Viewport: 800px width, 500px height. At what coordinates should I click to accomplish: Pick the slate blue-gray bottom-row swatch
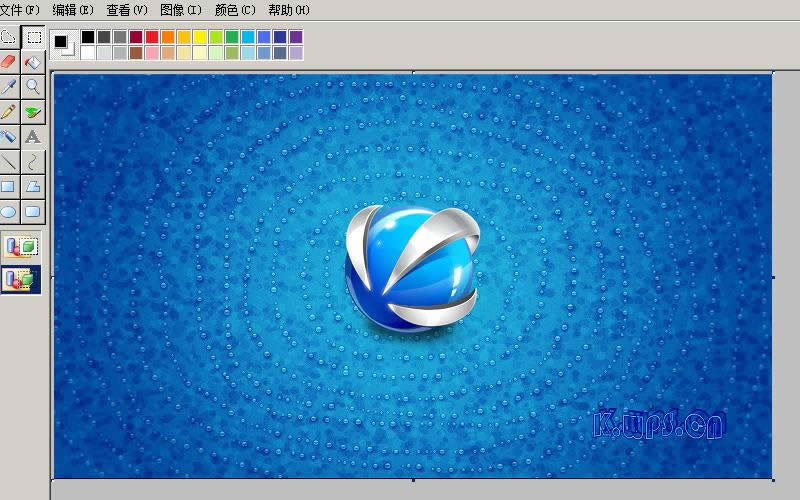click(280, 53)
